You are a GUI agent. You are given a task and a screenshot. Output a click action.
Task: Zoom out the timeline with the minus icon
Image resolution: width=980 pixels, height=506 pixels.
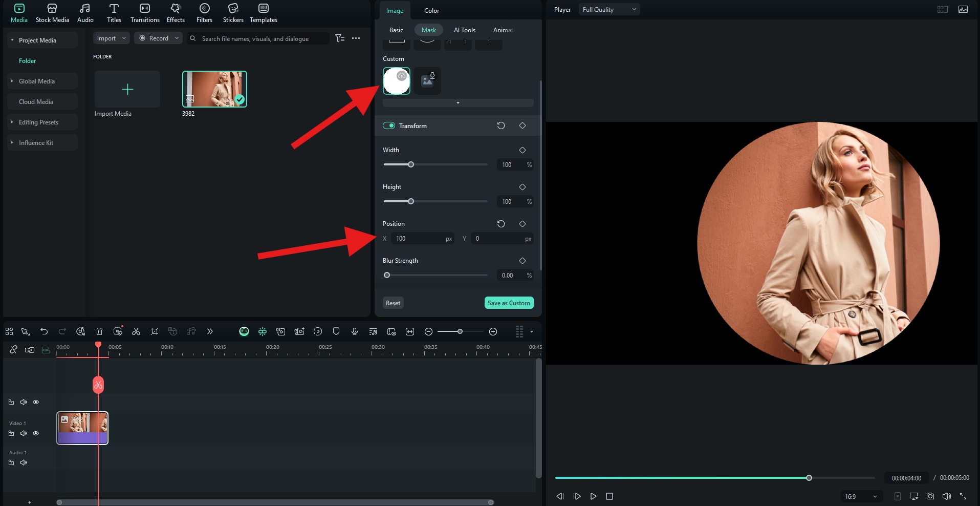[429, 331]
